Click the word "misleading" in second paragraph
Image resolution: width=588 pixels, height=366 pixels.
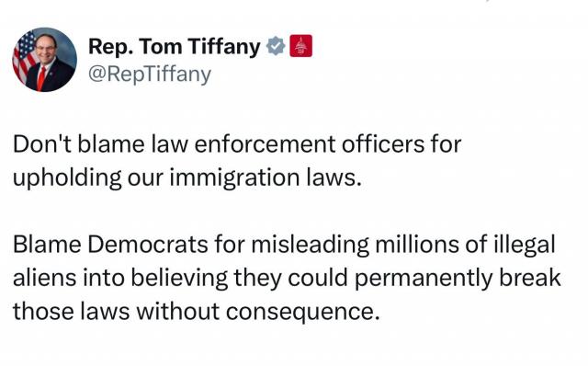tap(311, 246)
